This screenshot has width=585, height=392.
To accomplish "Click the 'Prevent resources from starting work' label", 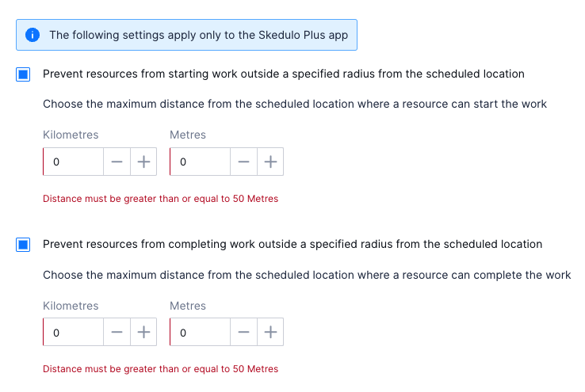I will 283,74.
